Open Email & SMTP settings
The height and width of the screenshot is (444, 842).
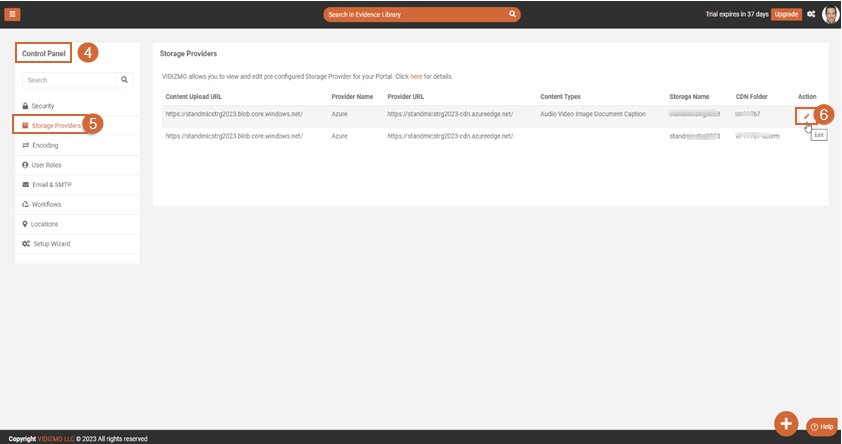coord(51,185)
